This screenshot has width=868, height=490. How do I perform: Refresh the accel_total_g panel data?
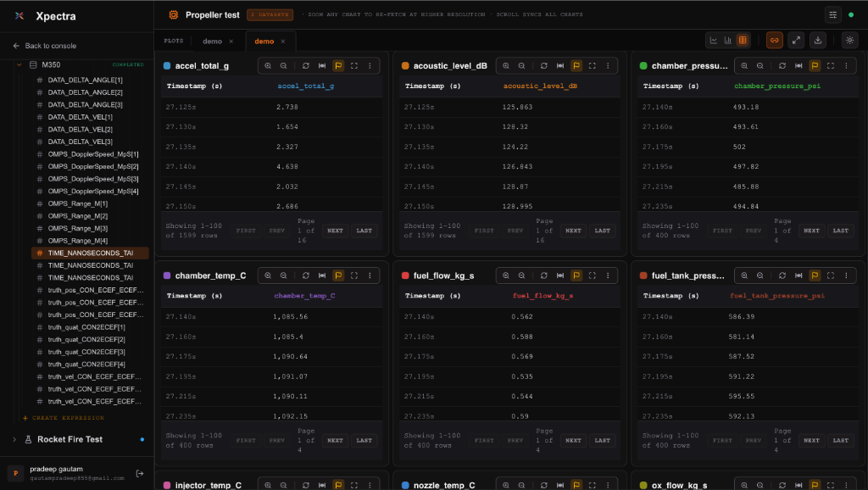tap(305, 66)
